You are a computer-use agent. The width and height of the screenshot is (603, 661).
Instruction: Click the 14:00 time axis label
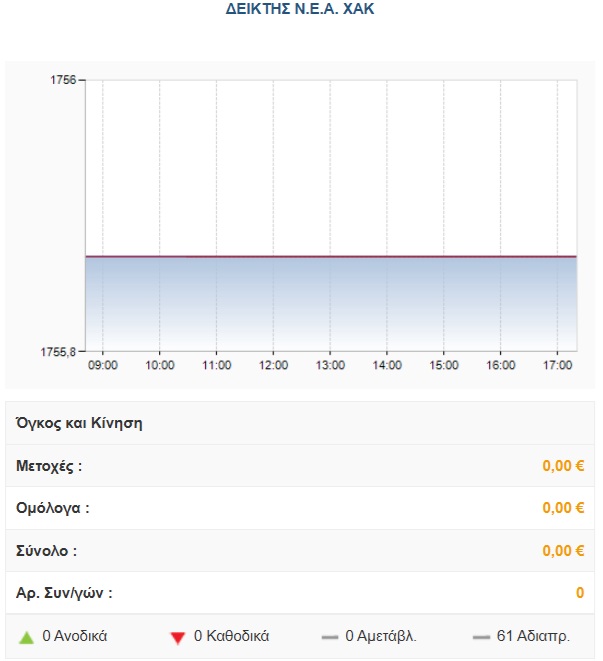pos(387,365)
